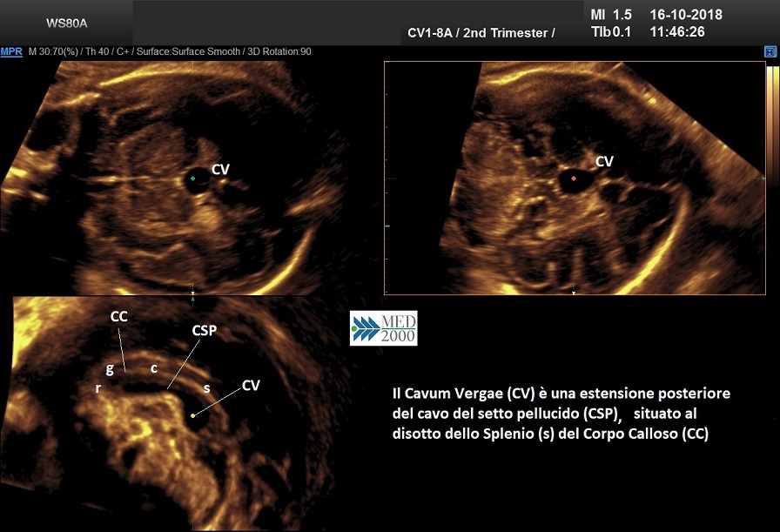Click the red center marker in top-right view
This screenshot has height=532, width=780.
[574, 178]
